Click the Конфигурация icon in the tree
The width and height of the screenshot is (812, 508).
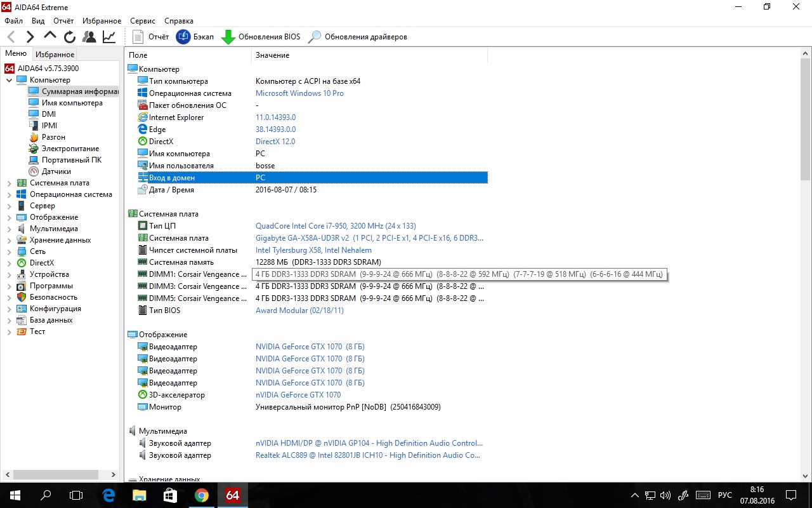(x=22, y=309)
